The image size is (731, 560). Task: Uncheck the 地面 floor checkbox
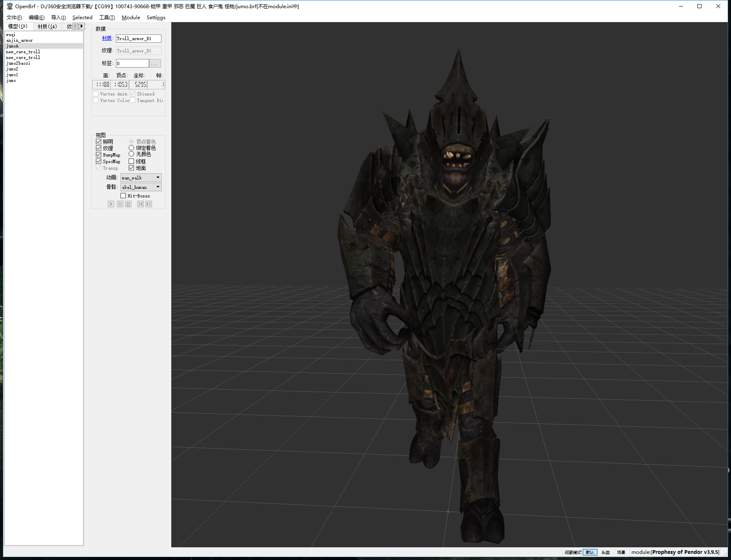coord(132,168)
